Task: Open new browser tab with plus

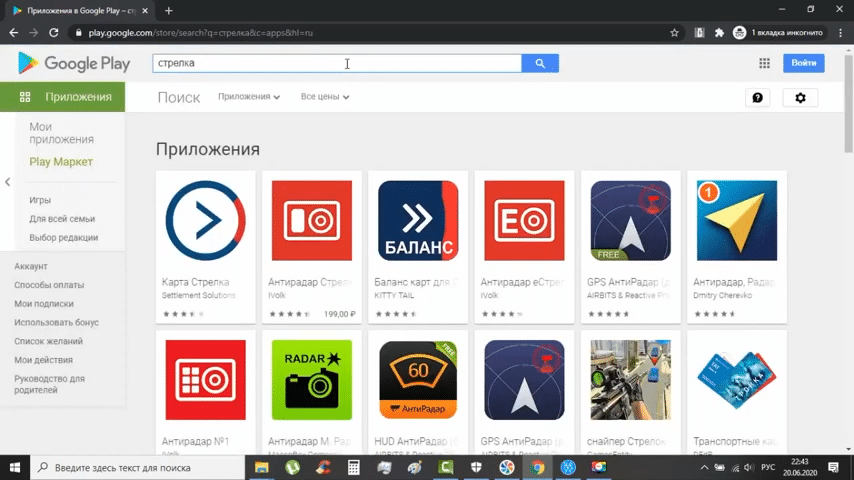Action: click(169, 10)
